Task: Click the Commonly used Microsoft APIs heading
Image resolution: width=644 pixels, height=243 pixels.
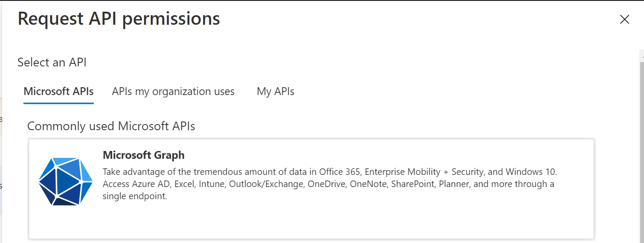Action: [x=111, y=126]
